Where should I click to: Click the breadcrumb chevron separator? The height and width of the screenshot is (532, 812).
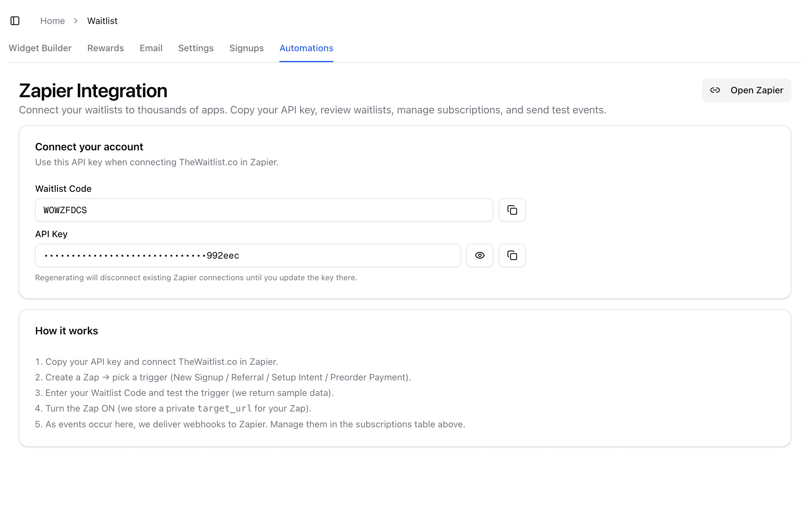pos(76,21)
